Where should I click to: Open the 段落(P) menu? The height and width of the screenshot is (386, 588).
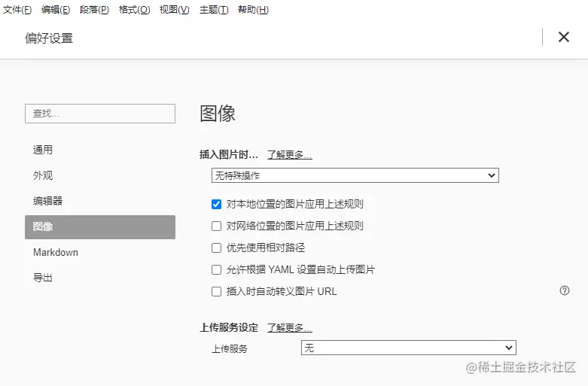tap(95, 9)
